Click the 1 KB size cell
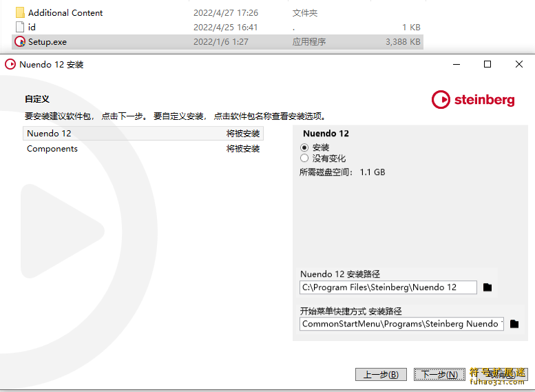 tap(411, 27)
